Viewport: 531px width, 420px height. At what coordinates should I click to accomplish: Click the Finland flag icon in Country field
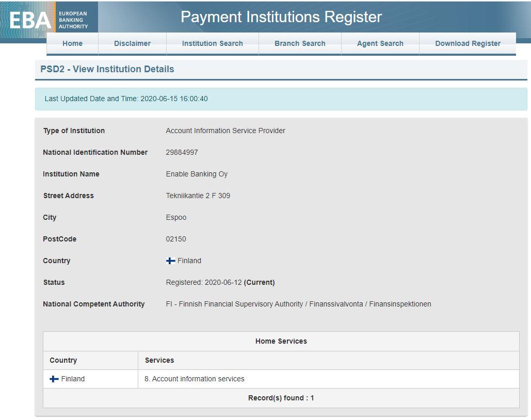[x=171, y=261]
